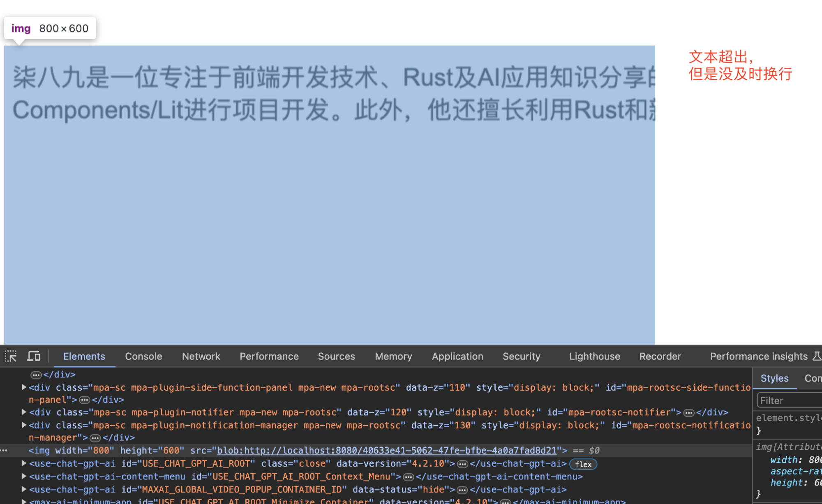Expand the use-chat-gpt-ai-content-menu node
Viewport: 822px width, 504px height.
tap(24, 476)
